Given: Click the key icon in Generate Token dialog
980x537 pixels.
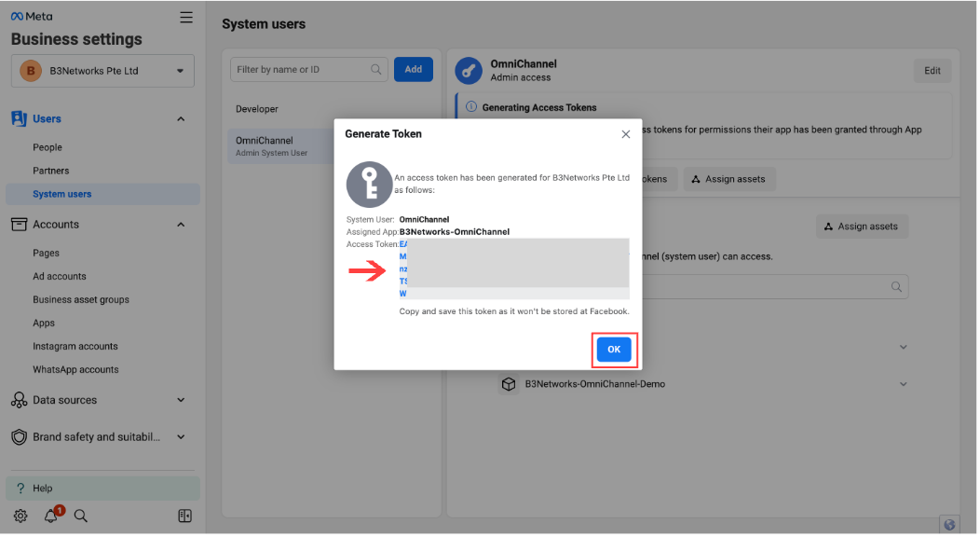Looking at the screenshot, I should click(370, 185).
